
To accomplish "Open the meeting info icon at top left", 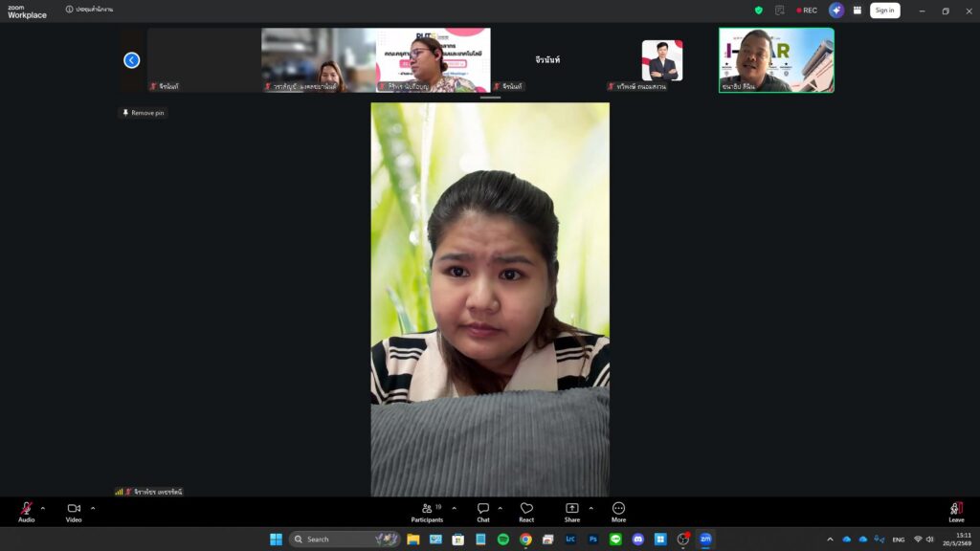I will coord(69,10).
